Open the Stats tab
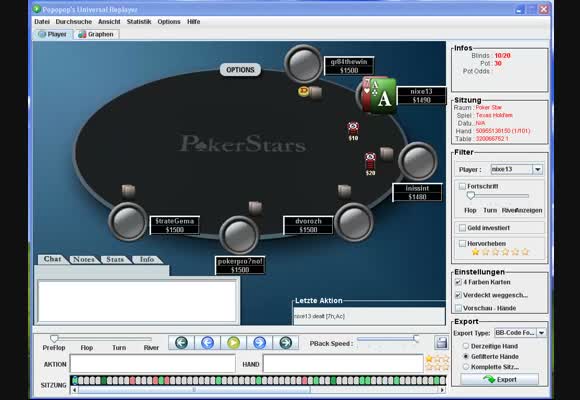 coord(115,260)
